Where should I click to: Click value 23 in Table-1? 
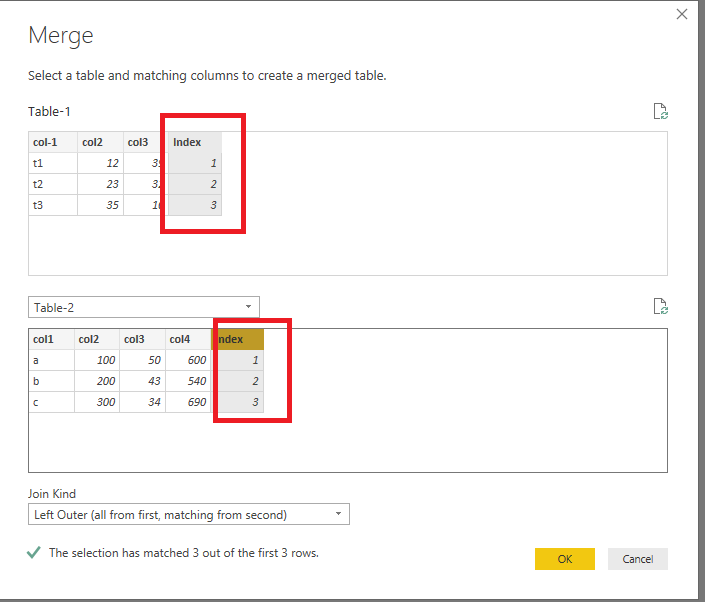101,184
